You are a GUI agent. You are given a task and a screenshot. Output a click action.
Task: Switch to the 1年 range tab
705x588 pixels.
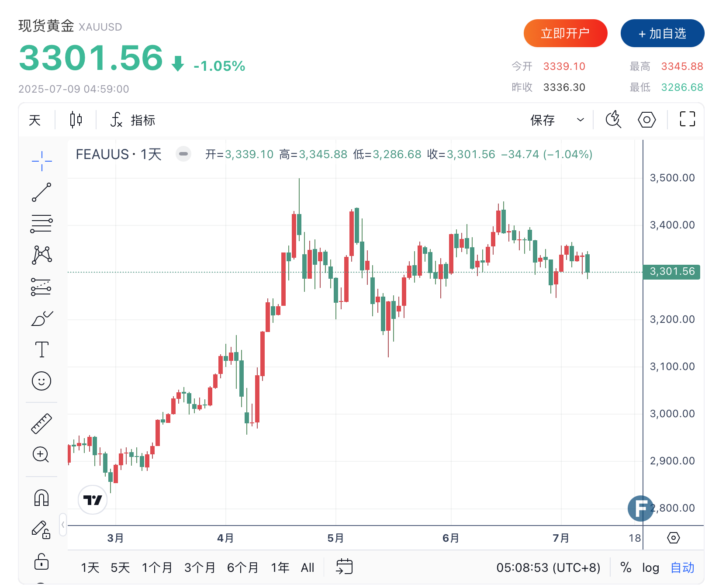[x=280, y=567]
